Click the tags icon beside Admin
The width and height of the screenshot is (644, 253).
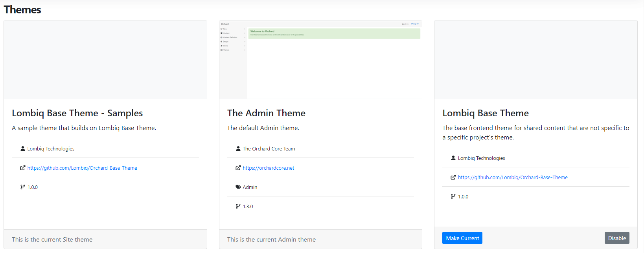238,187
